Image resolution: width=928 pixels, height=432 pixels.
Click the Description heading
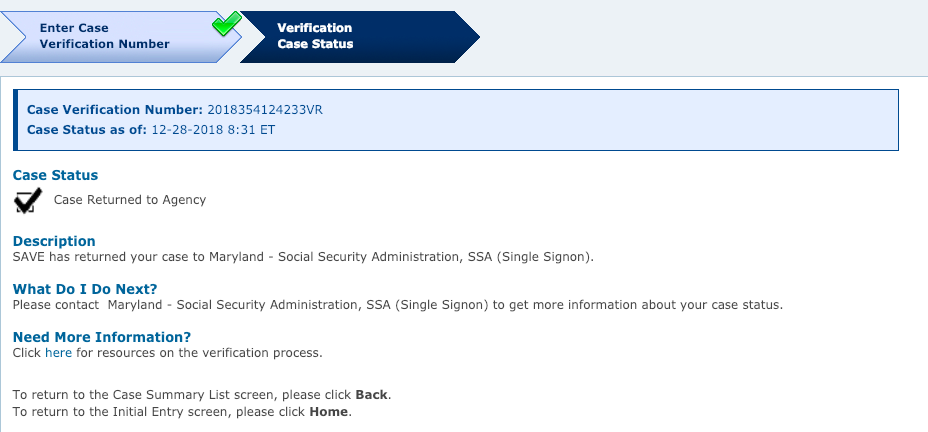54,241
